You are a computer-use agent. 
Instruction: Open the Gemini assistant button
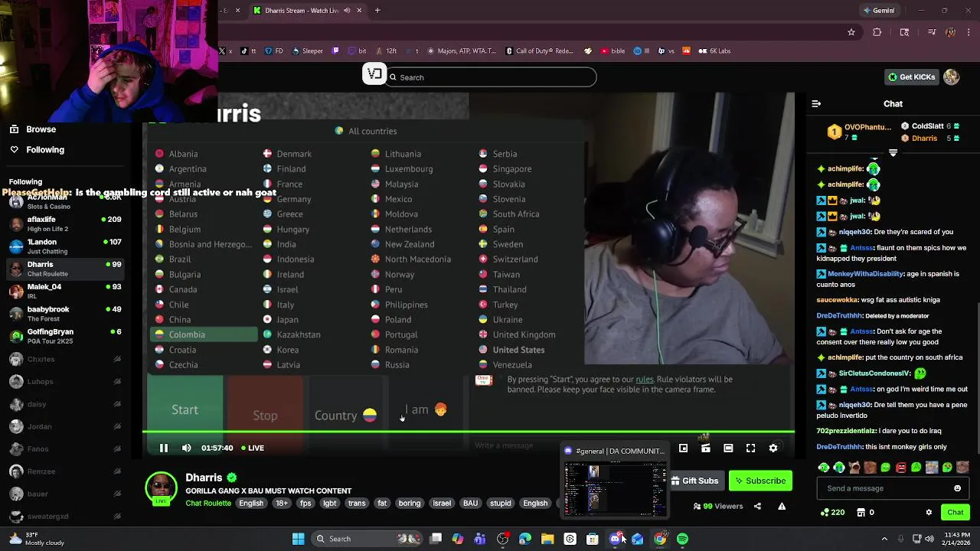[x=878, y=10]
